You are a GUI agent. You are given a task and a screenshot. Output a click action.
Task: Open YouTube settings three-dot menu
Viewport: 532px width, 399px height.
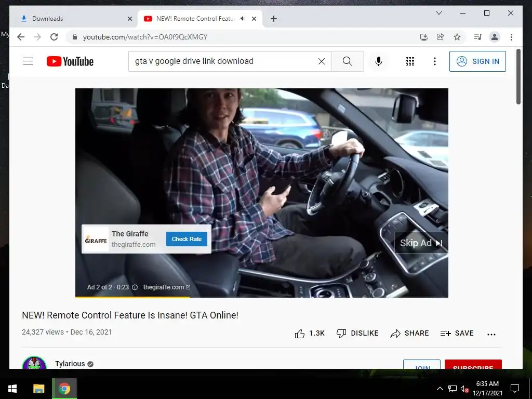point(435,61)
